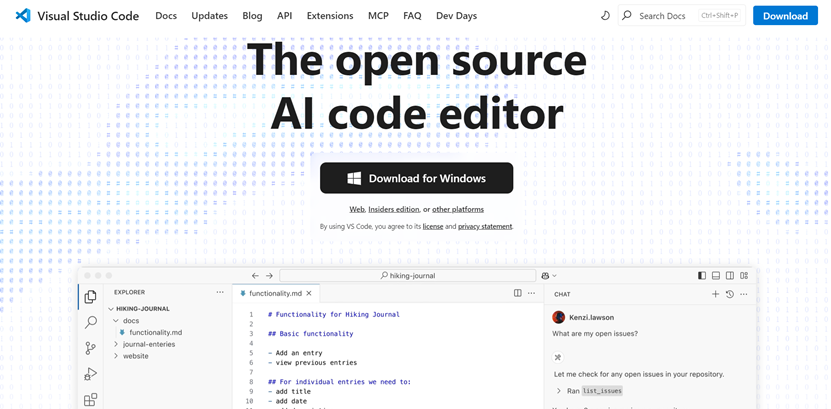Open the privacy statement link
The image size is (831, 409).
485,226
